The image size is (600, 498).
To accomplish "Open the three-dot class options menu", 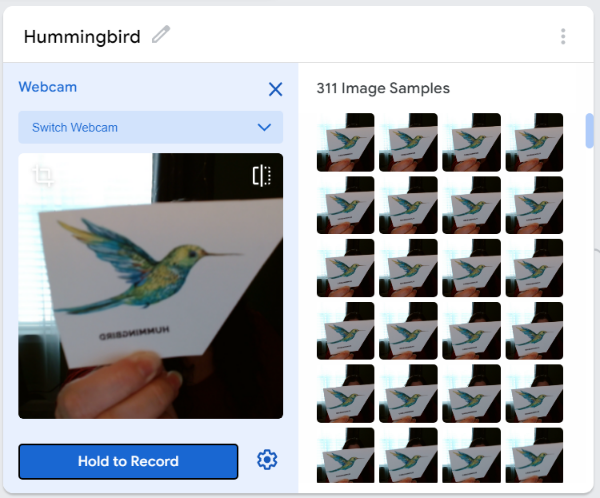I will tap(563, 36).
